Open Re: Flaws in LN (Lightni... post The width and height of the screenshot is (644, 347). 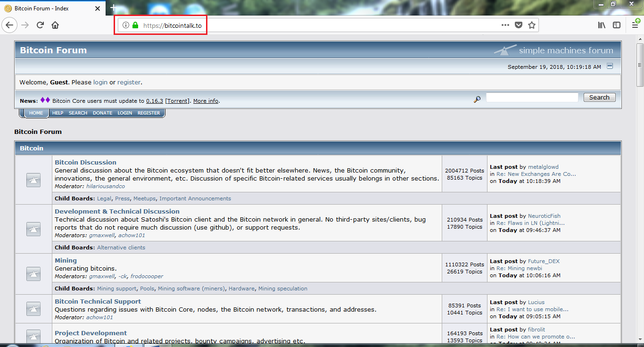[x=530, y=223]
